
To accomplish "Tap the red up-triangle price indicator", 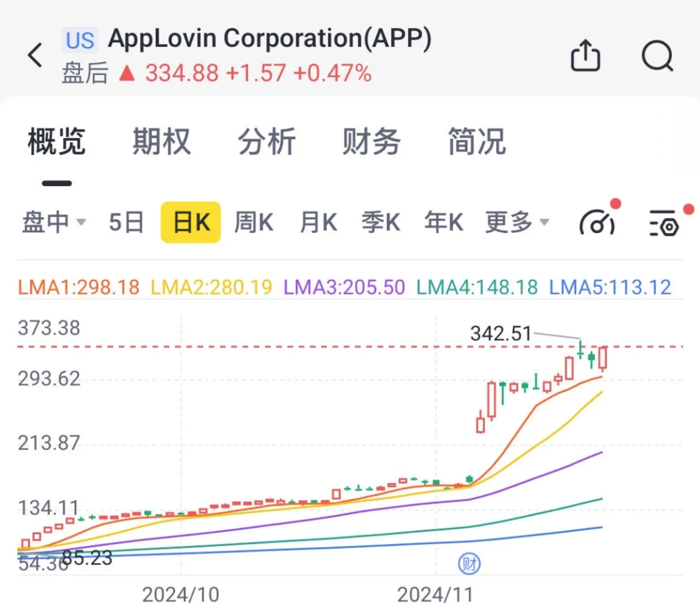I will [x=127, y=73].
